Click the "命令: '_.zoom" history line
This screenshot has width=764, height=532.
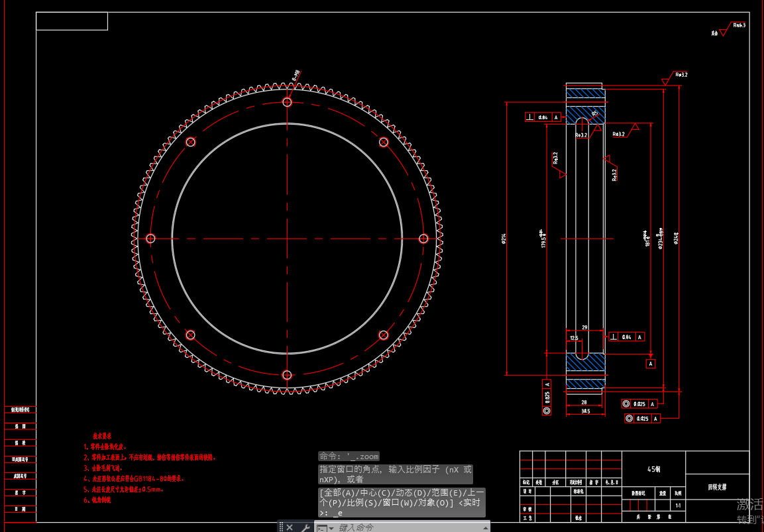pyautogui.click(x=349, y=456)
